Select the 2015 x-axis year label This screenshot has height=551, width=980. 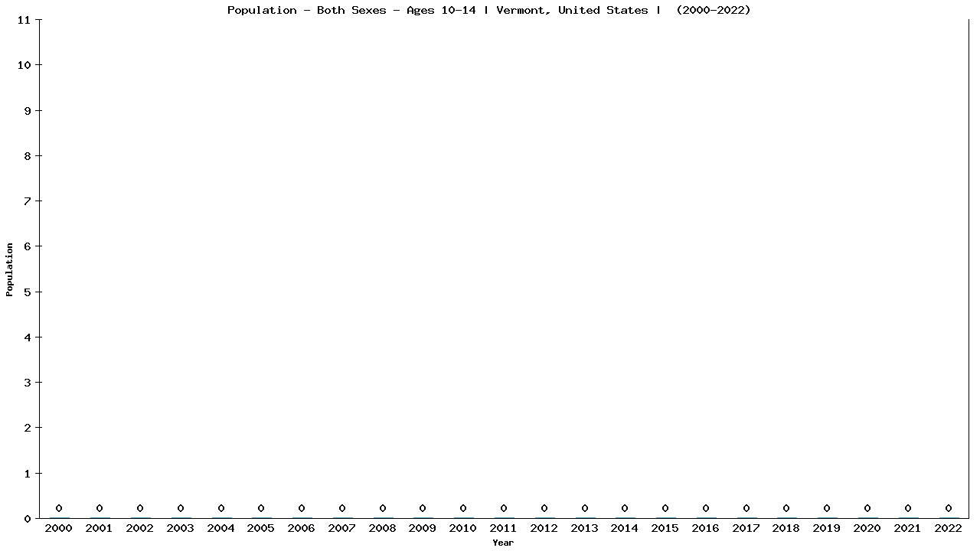pos(665,528)
